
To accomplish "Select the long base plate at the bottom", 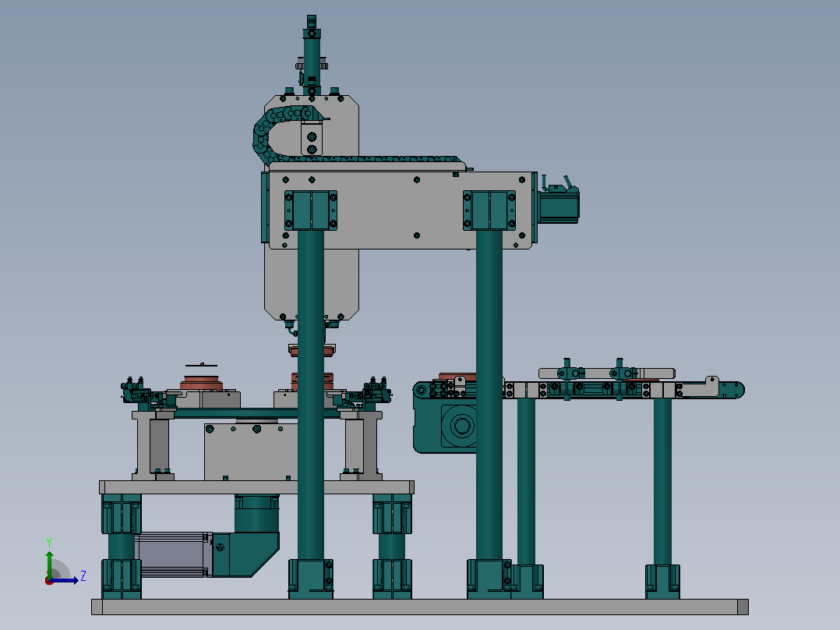I will tap(419, 607).
